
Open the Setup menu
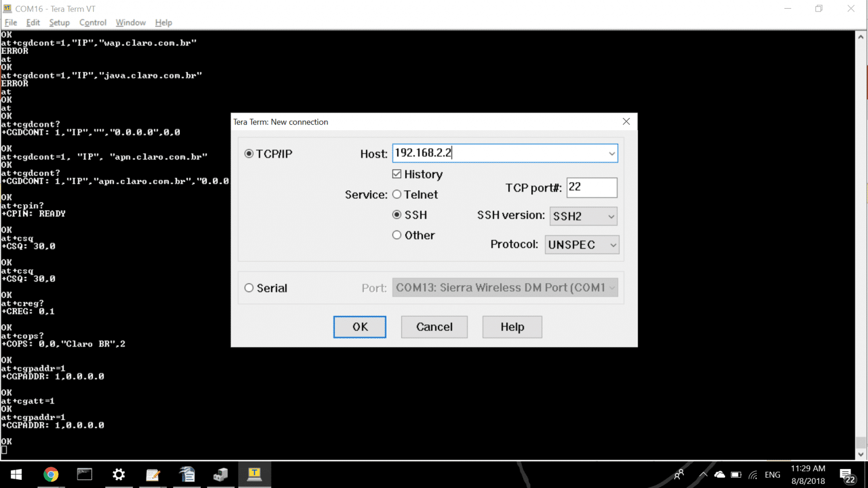pyautogui.click(x=59, y=23)
